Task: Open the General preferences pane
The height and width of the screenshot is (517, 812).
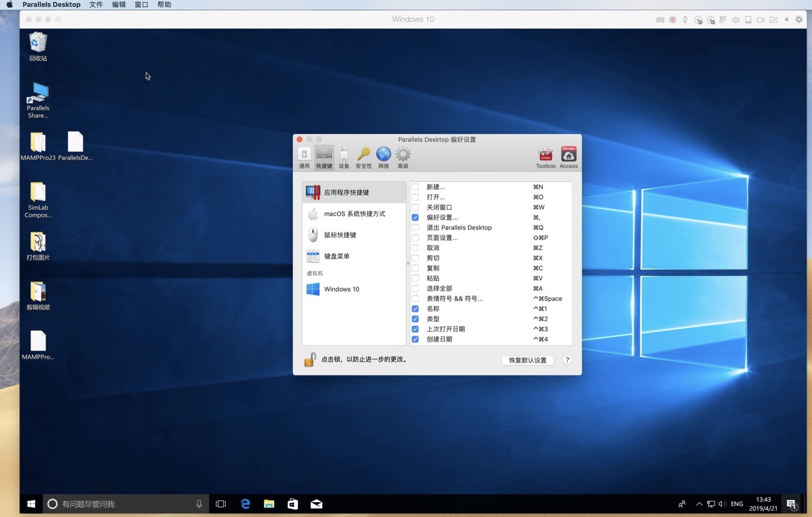Action: pyautogui.click(x=304, y=158)
